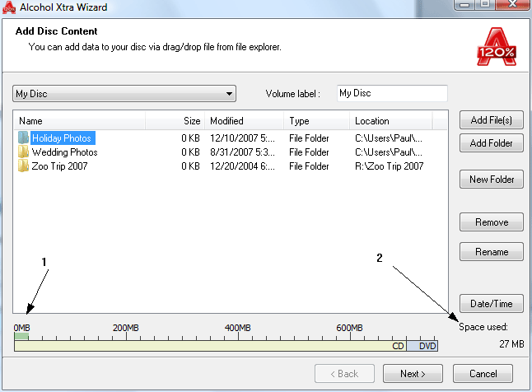The height and width of the screenshot is (392, 532).
Task: Sort by Modified column header
Action: tap(245, 121)
